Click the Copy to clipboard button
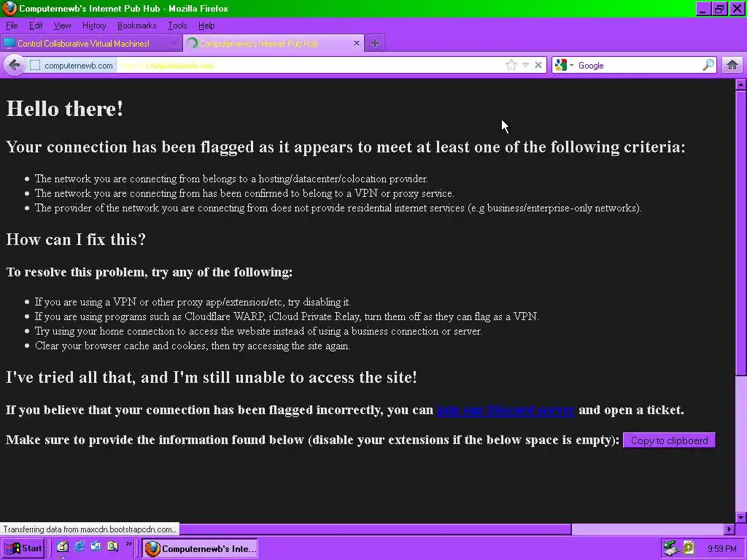The height and width of the screenshot is (560, 747). coord(669,440)
